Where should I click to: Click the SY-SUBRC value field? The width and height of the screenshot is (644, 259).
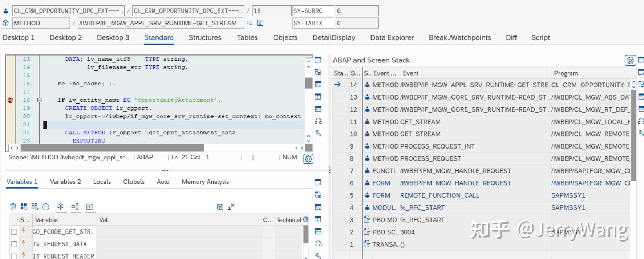(357, 11)
